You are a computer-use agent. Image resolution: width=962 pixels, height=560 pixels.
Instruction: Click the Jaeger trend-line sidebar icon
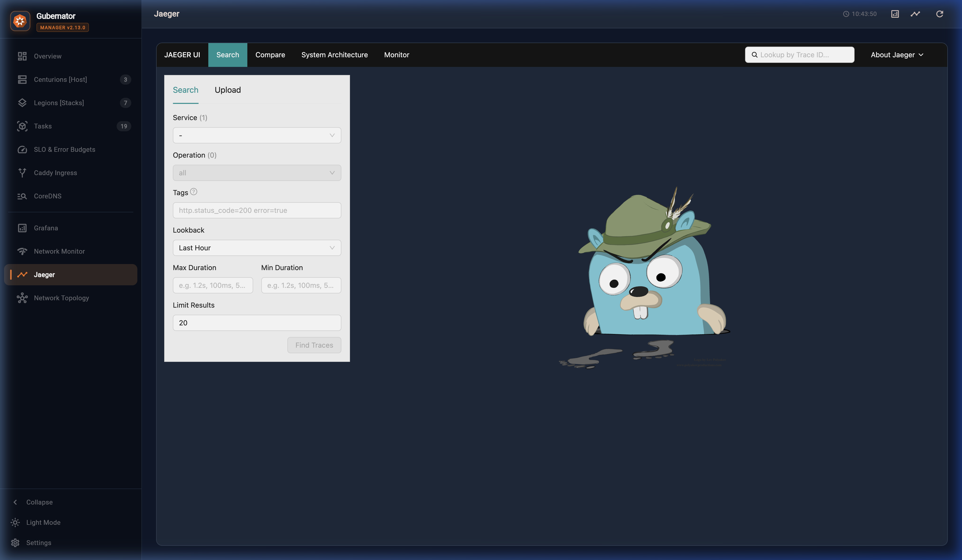tap(22, 274)
